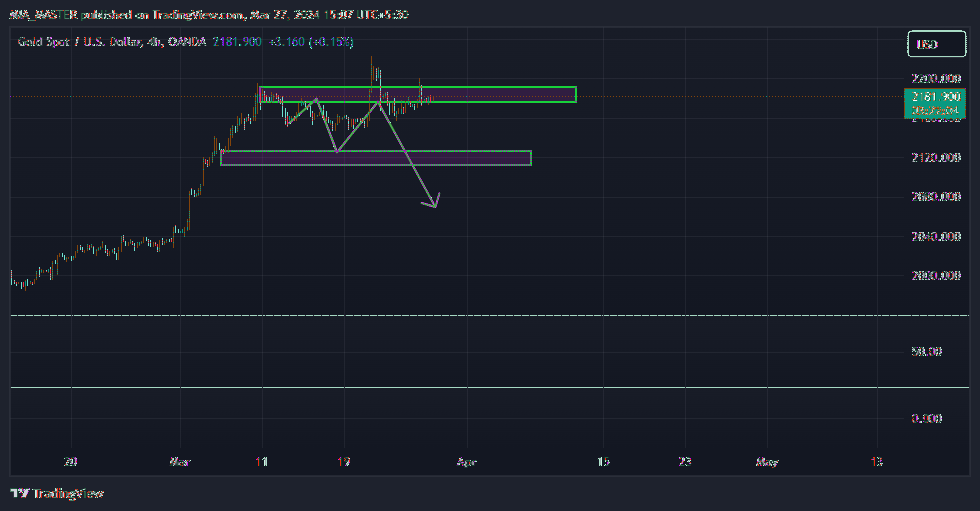Click the 20 date label on the time axis
Screen dimensions: 980x511
coord(71,462)
